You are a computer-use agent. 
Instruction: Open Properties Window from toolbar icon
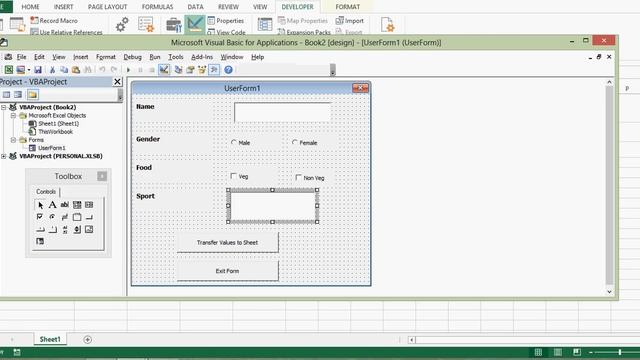190,70
